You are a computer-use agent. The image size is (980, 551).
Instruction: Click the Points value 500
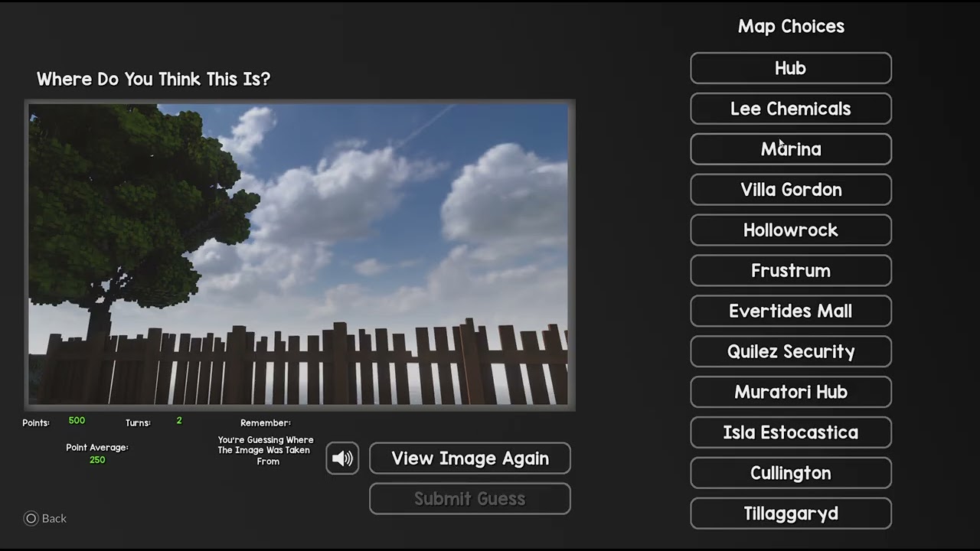point(77,421)
